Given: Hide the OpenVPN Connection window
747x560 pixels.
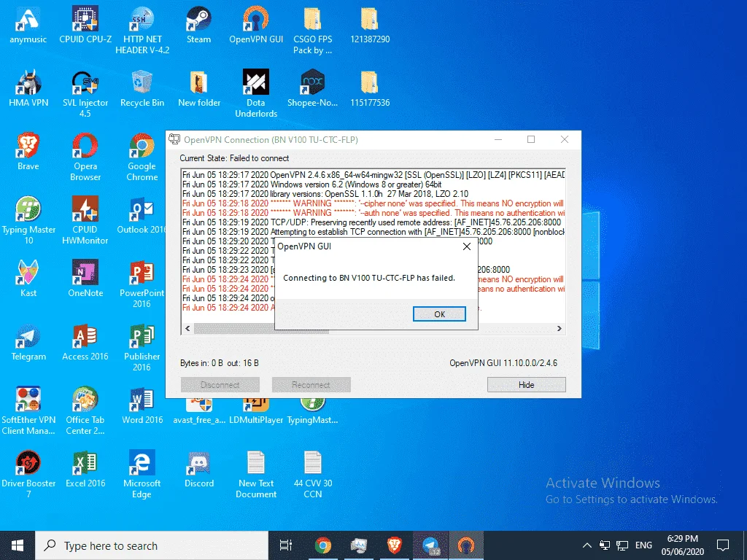Looking at the screenshot, I should [x=527, y=385].
